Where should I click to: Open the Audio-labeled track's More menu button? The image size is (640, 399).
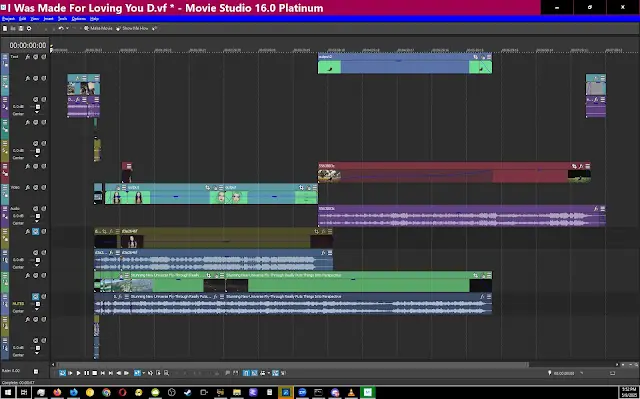(x=5, y=209)
